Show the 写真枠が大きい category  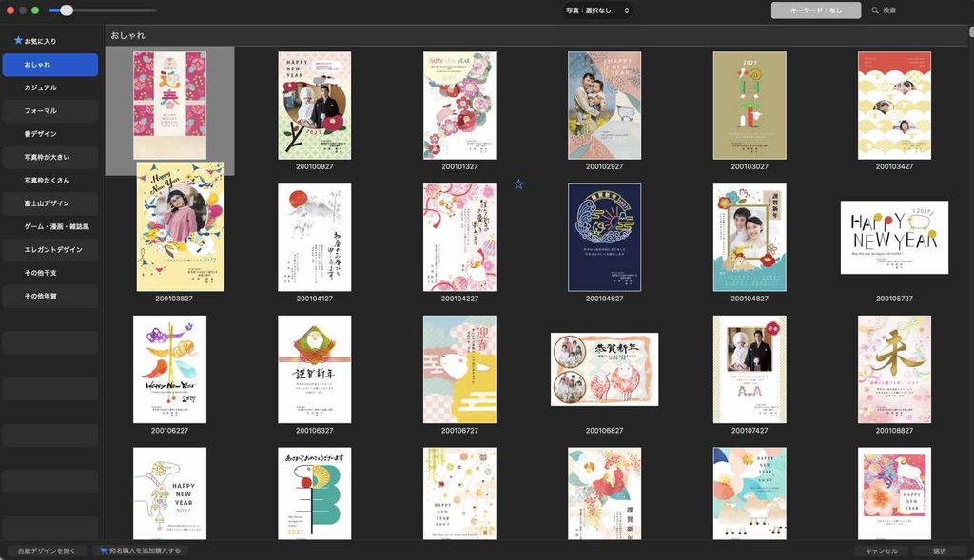pyautogui.click(x=50, y=157)
